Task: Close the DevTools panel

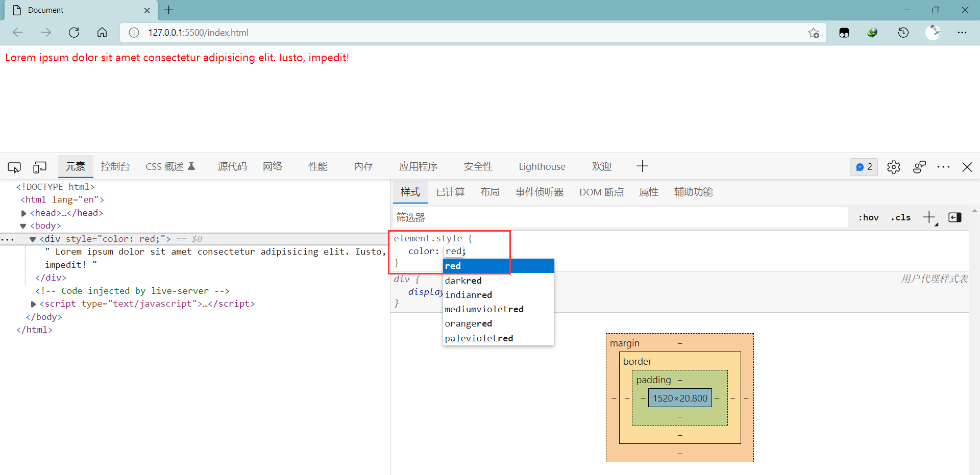Action: [x=967, y=167]
